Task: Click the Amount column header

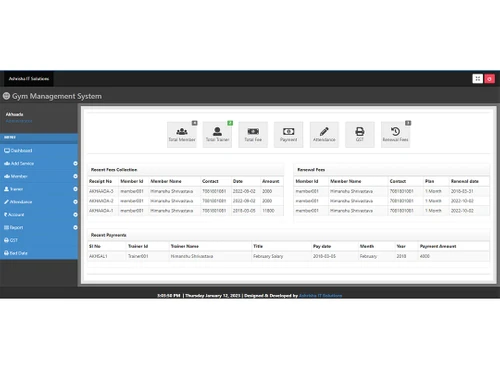Action: point(271,181)
